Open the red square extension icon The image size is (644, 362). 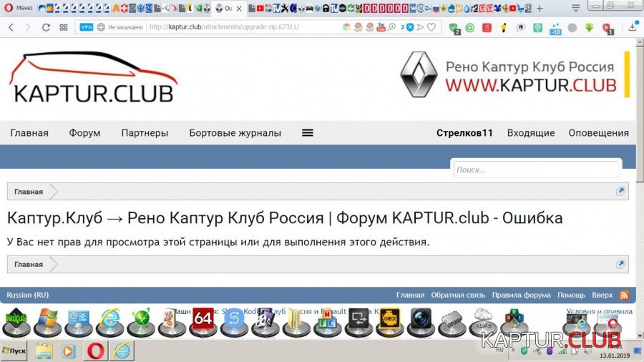coord(487,27)
